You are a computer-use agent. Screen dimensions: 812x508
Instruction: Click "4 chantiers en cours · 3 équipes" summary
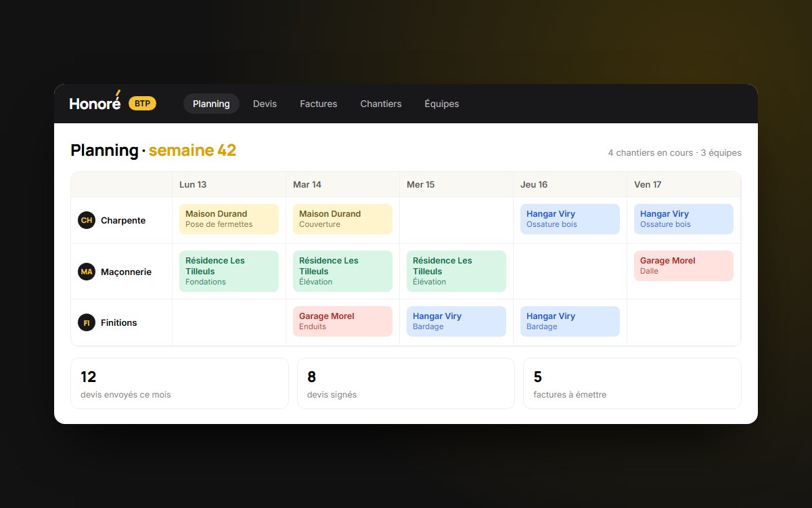click(675, 152)
